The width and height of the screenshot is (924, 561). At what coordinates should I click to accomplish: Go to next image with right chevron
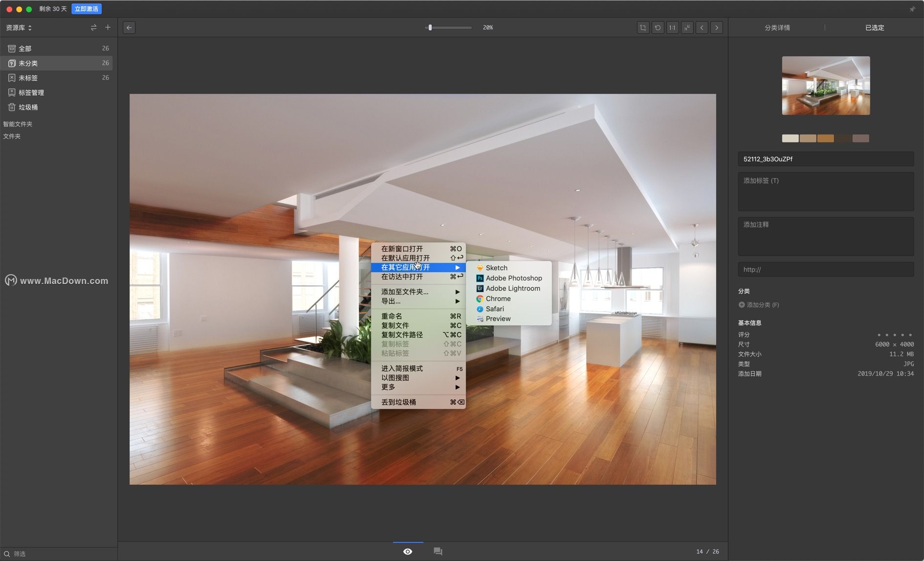[x=717, y=28]
